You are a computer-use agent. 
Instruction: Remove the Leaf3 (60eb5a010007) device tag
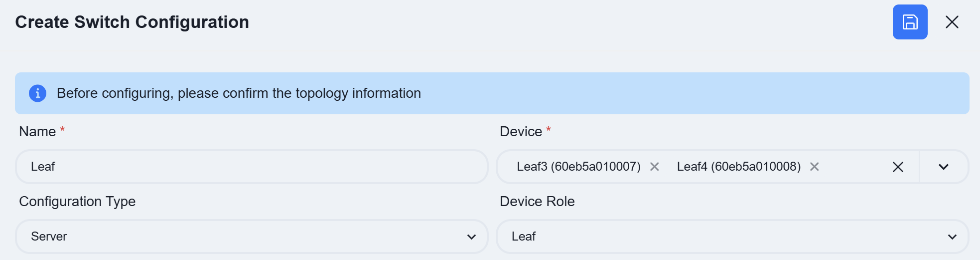[x=655, y=167]
